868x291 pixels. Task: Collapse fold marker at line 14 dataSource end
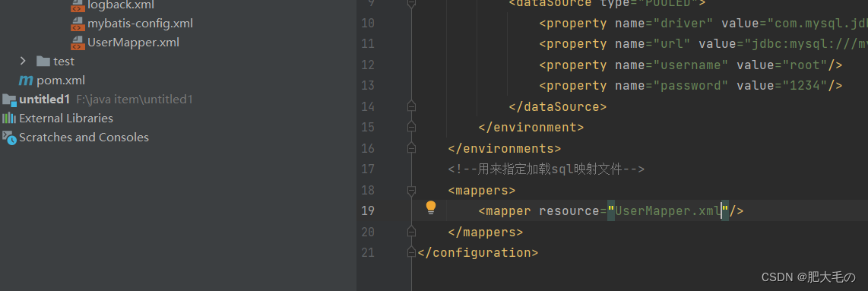tap(410, 106)
